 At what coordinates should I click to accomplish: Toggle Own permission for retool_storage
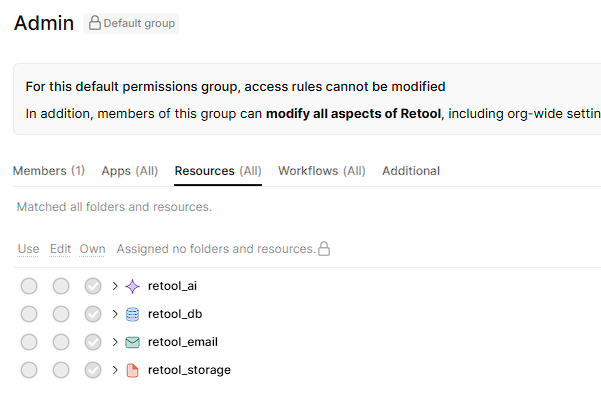click(93, 370)
